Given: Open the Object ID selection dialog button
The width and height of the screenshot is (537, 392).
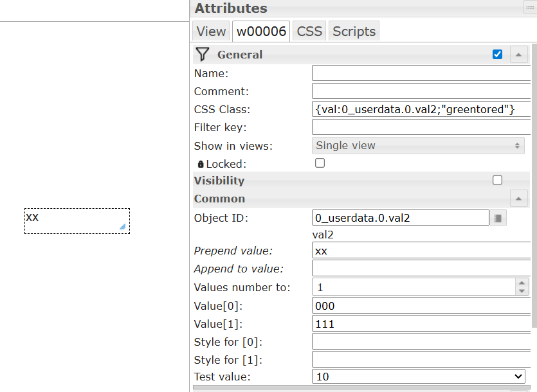Looking at the screenshot, I should [498, 218].
